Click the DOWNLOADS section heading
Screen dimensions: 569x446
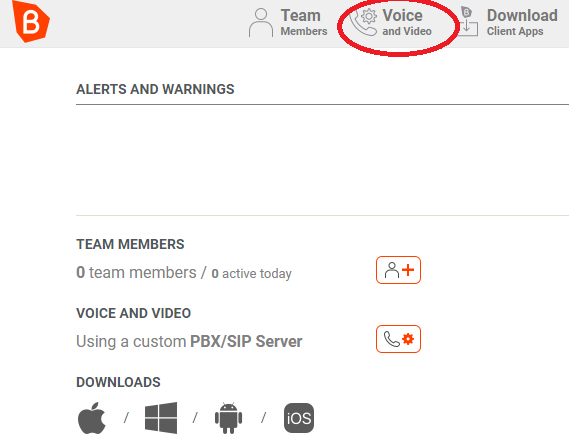118,382
